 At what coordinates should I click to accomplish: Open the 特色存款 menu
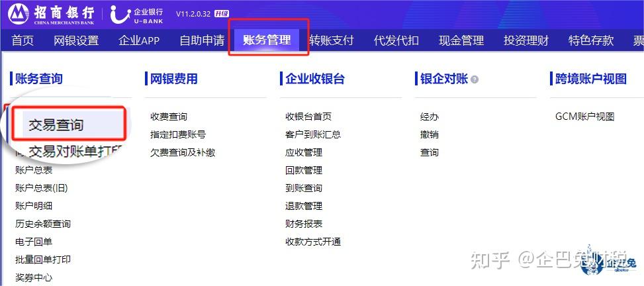[x=591, y=40]
